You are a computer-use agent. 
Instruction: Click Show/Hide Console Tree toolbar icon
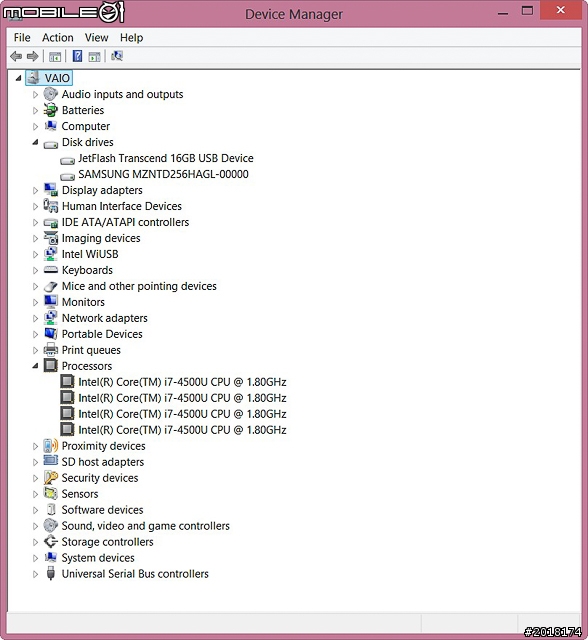[x=55, y=56]
